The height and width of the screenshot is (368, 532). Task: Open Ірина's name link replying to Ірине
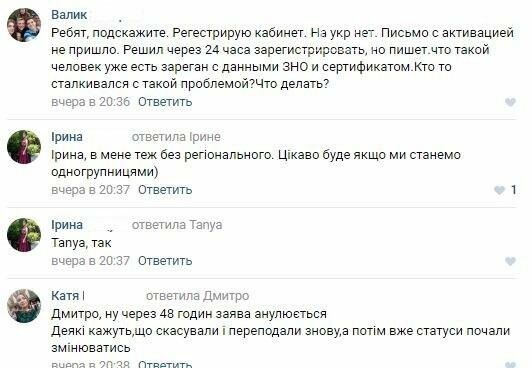pos(67,137)
